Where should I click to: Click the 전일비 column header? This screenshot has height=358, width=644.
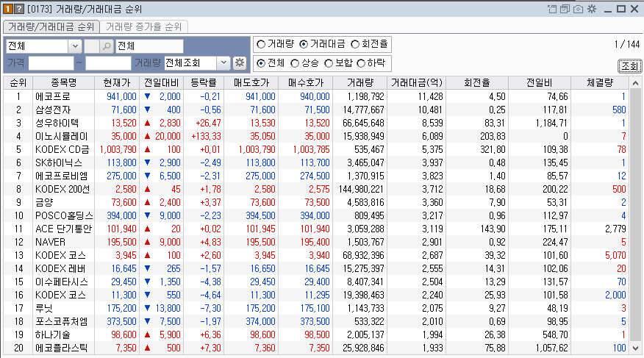point(540,82)
